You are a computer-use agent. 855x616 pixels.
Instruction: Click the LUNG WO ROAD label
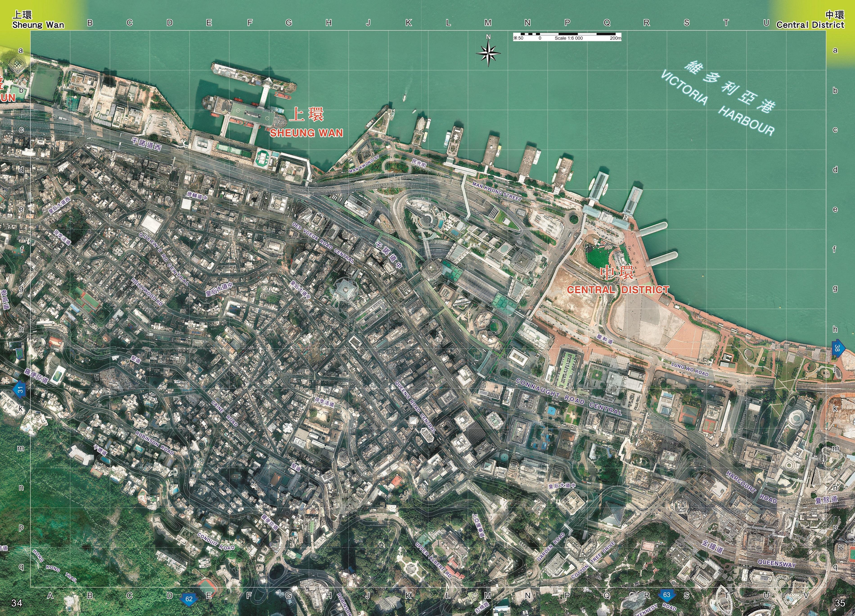(690, 369)
